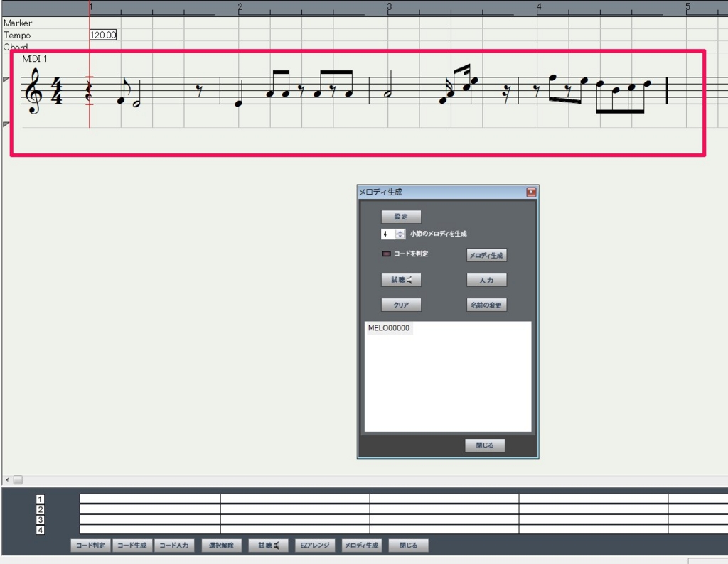The height and width of the screenshot is (564, 728).
Task: Click bottom toolbar 試聴 speaker button
Action: click(x=268, y=546)
